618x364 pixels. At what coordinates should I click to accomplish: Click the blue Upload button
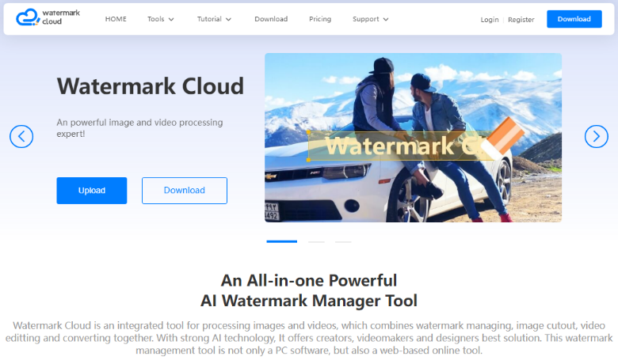click(x=91, y=191)
